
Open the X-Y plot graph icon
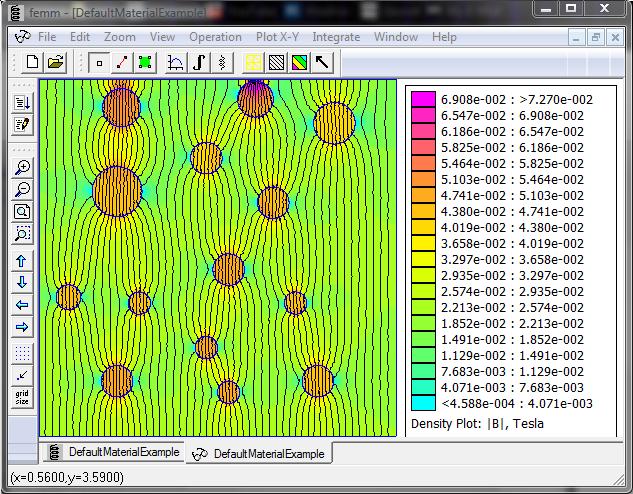tap(176, 63)
